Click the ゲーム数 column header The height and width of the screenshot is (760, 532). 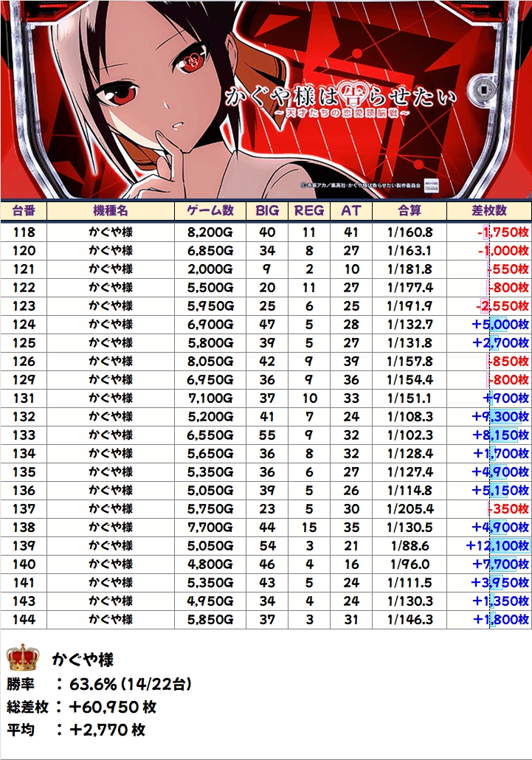coord(210,211)
